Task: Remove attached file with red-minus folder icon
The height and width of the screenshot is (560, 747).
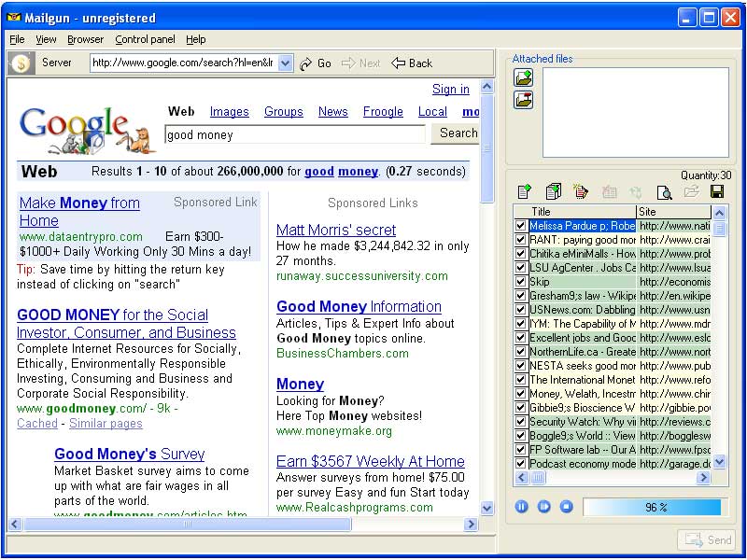Action: pos(524,100)
